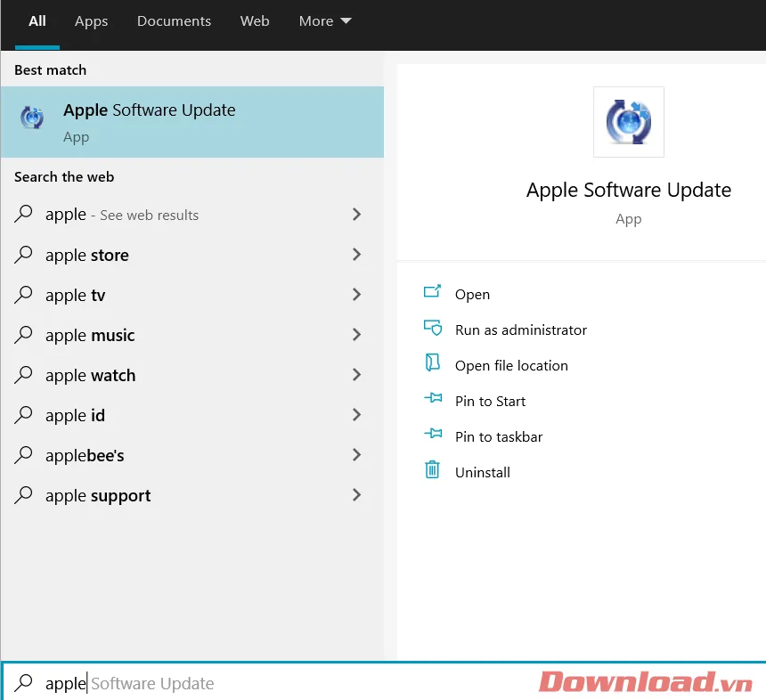Screen dimensions: 766x700
Task: Switch to the Apps tab
Action: (x=91, y=21)
